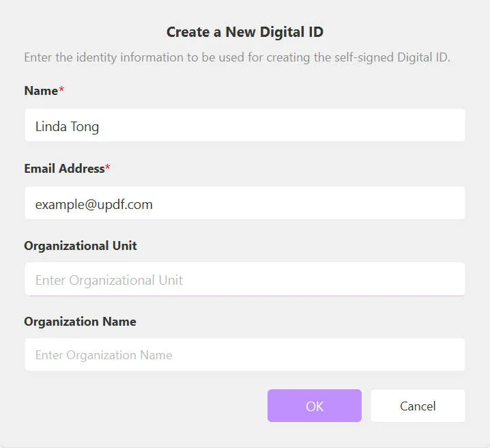Click the 'Enter Organizational Unit' placeholder text
The height and width of the screenshot is (448, 490).
tap(109, 280)
